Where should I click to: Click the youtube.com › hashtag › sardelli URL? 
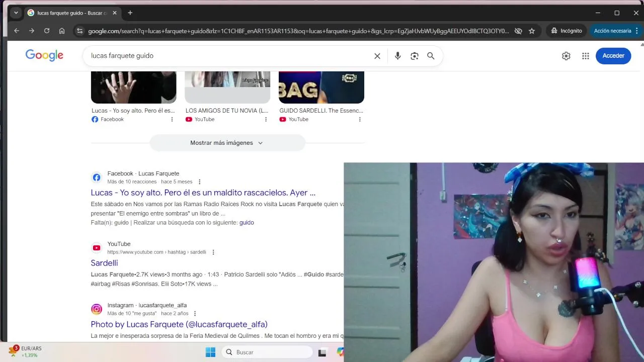[x=156, y=252]
